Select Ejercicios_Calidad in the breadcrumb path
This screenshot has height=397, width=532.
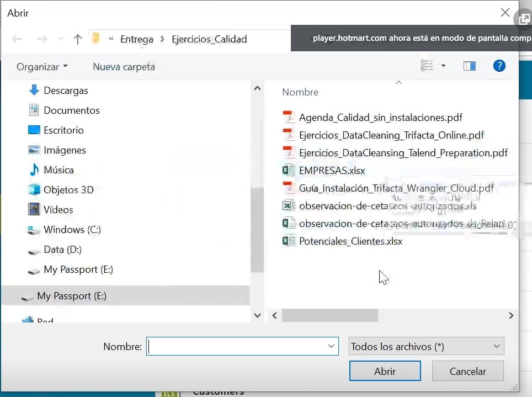(209, 39)
